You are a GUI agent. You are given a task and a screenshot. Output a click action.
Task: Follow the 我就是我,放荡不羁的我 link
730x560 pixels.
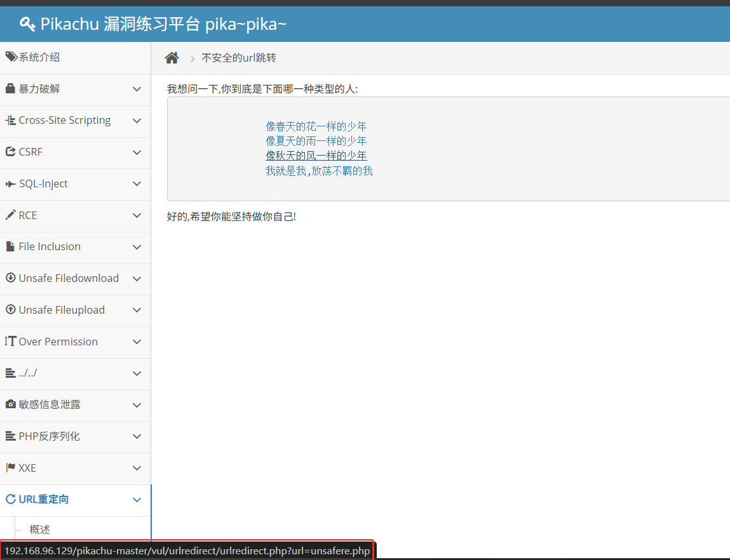[319, 171]
